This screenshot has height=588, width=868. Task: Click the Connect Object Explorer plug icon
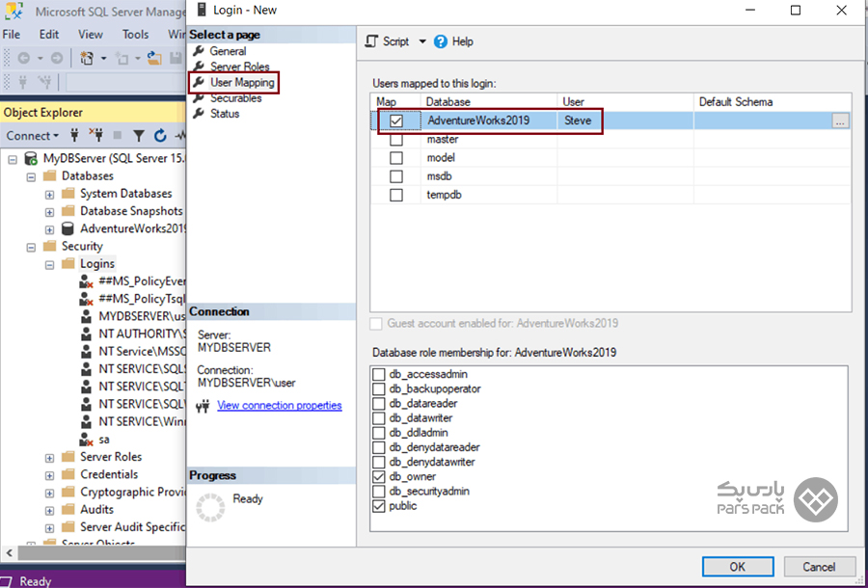[74, 135]
